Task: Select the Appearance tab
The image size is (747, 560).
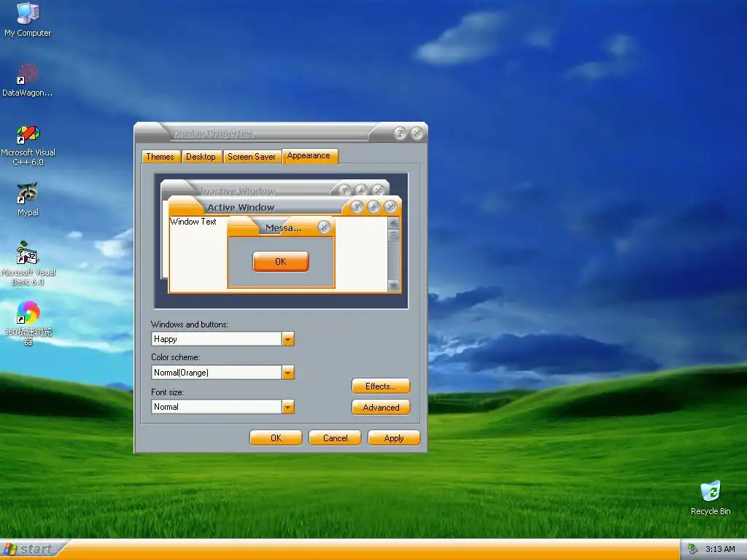Action: (x=310, y=156)
